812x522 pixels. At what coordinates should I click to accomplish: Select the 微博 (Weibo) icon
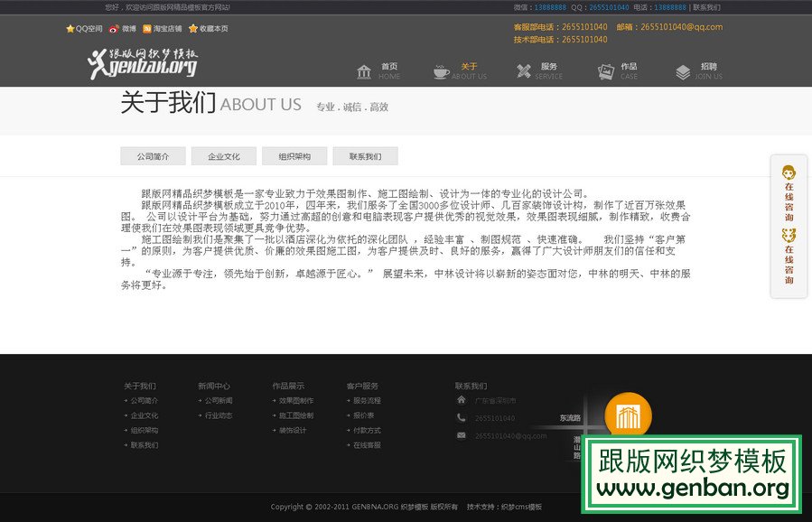114,30
